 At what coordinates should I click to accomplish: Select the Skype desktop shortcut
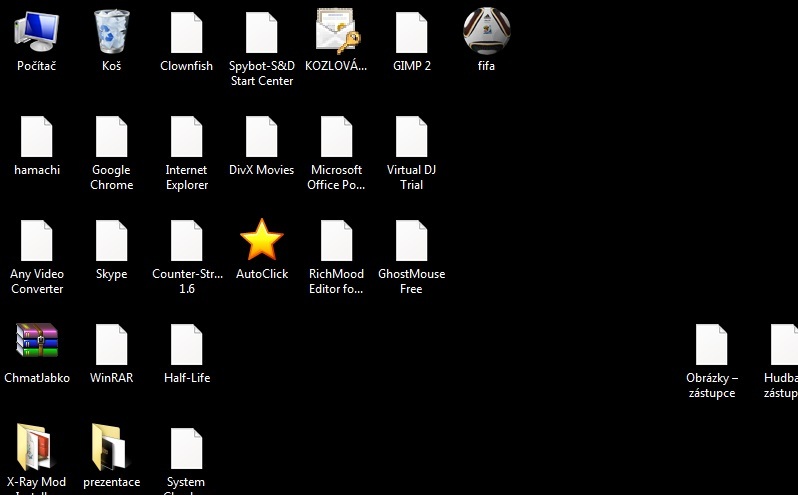point(111,241)
